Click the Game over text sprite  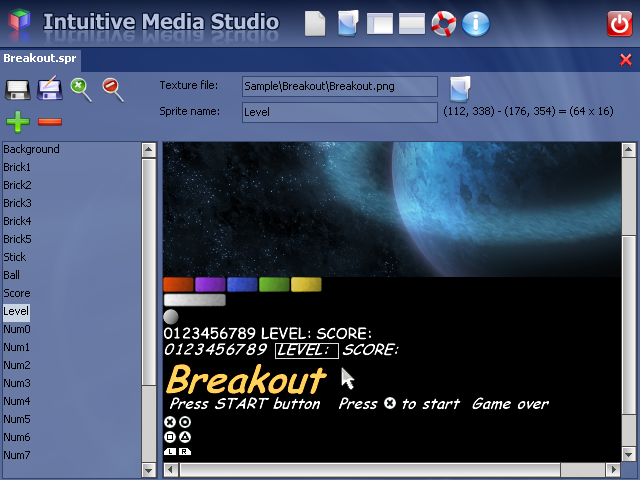pyautogui.click(x=510, y=404)
